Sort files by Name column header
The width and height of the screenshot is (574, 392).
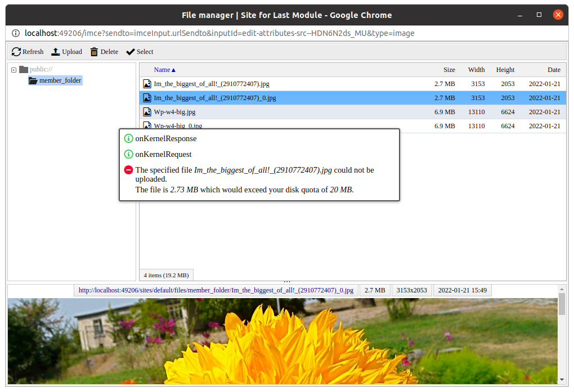click(x=162, y=70)
